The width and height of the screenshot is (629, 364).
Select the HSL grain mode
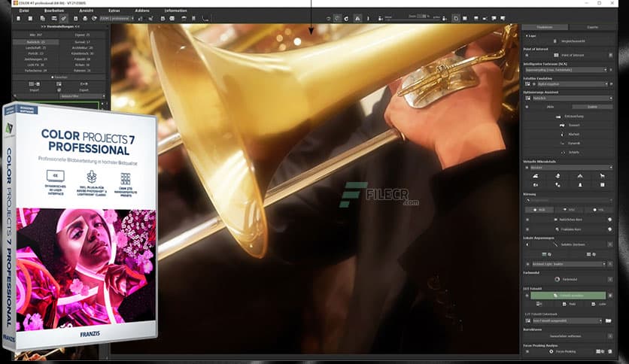coord(598,210)
